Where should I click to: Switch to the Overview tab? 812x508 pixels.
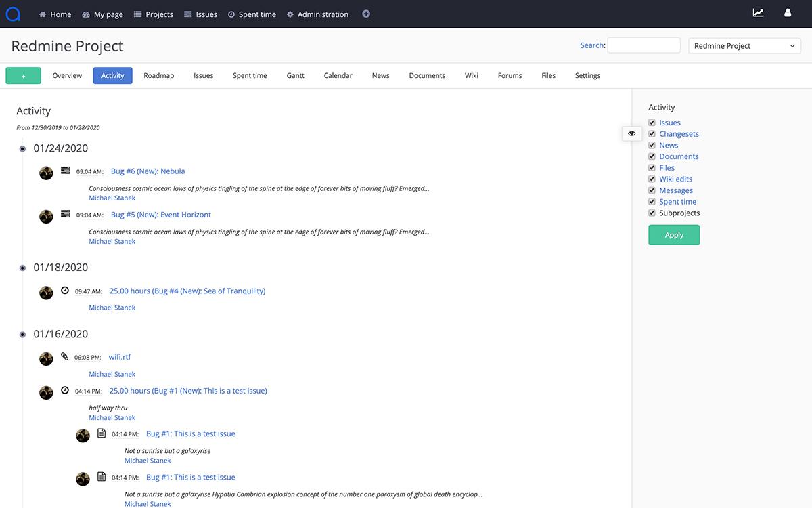(67, 75)
